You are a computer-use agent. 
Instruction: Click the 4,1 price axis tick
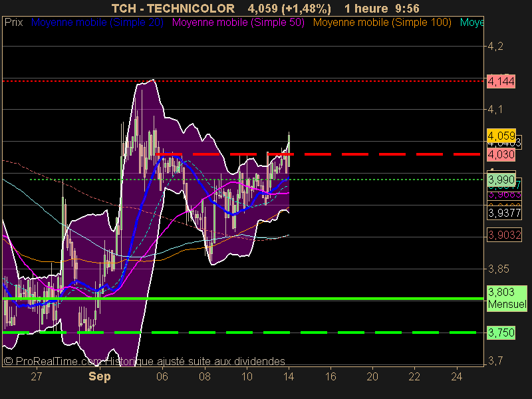click(x=495, y=109)
